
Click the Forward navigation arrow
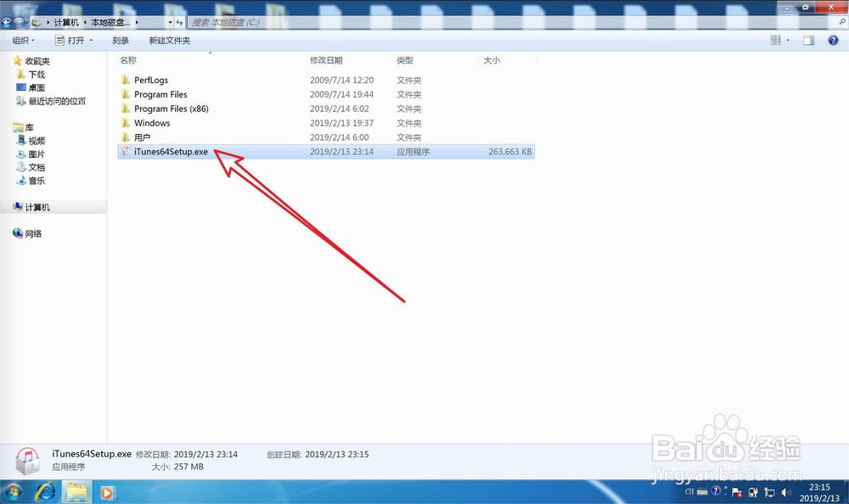[20, 22]
